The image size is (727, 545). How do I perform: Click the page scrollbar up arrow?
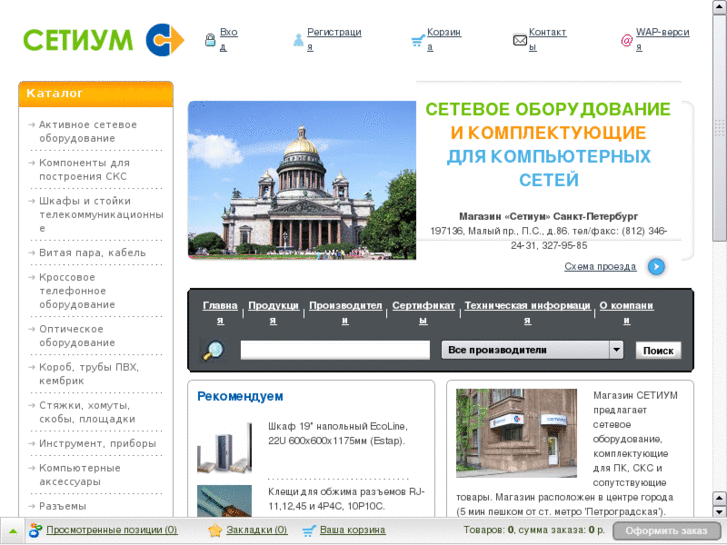pos(720,7)
